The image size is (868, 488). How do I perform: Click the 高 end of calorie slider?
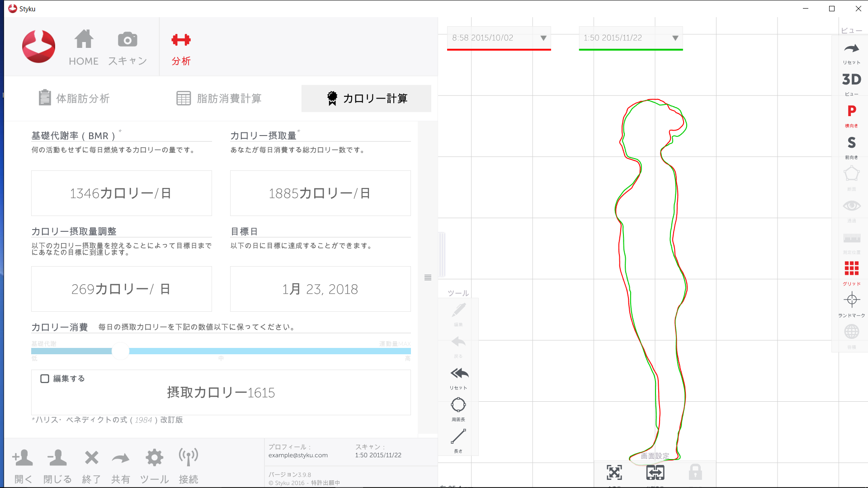407,358
